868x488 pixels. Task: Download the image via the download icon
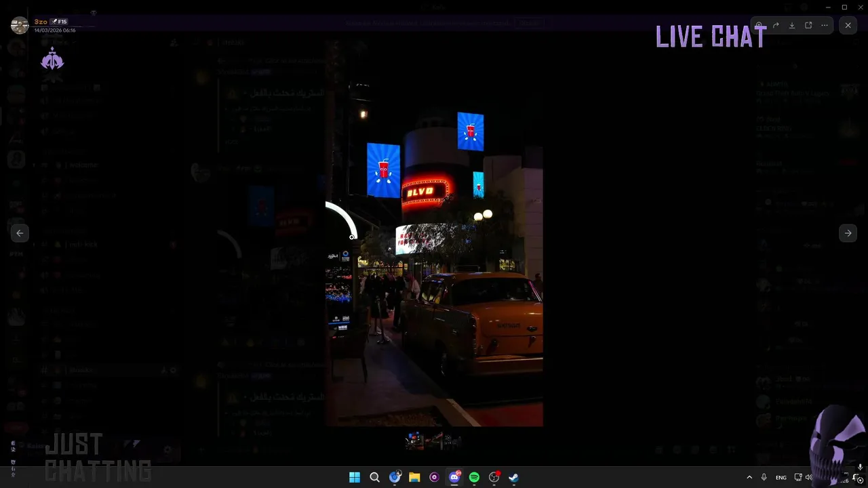tap(792, 25)
